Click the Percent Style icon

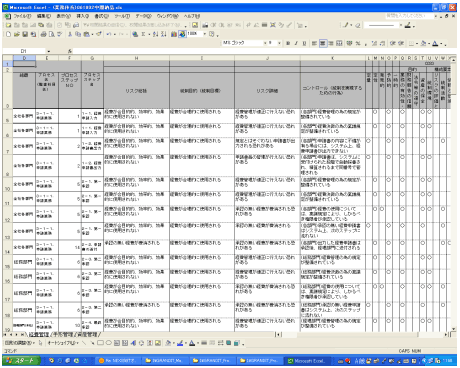(x=358, y=43)
